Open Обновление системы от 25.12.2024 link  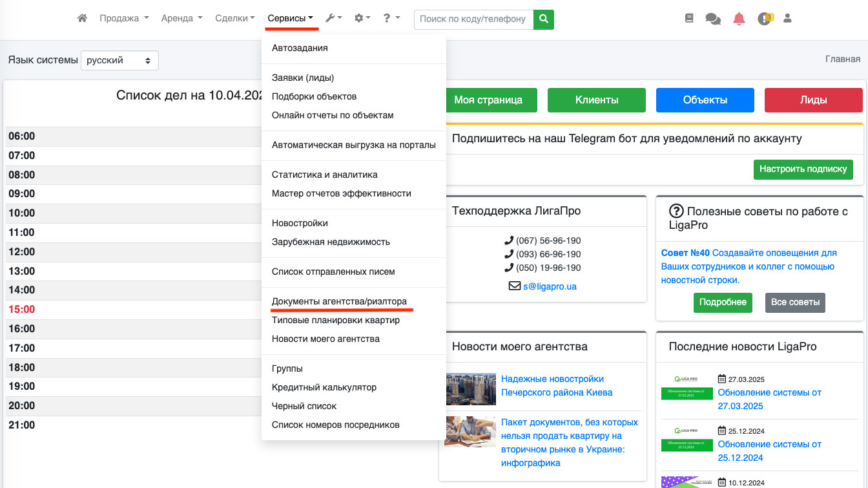tap(770, 451)
